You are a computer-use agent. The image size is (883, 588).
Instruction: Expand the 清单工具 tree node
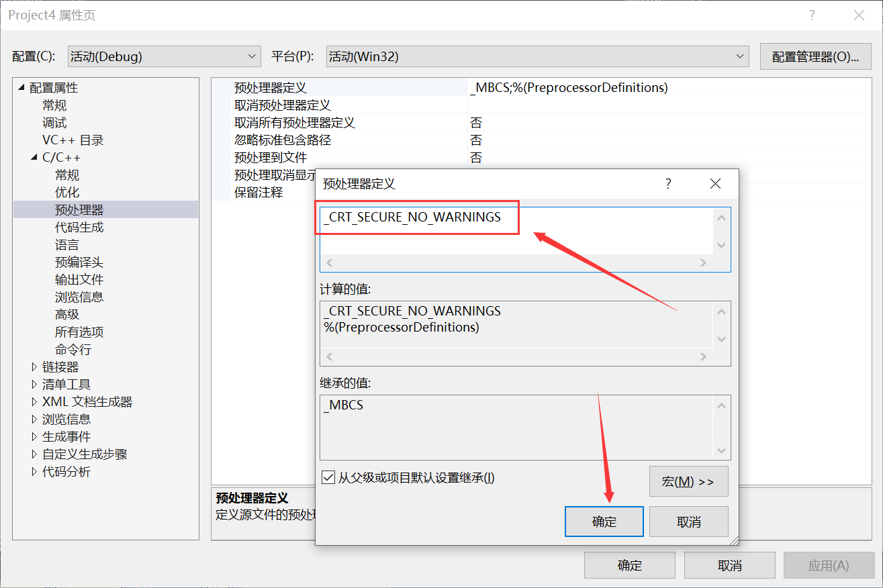35,384
